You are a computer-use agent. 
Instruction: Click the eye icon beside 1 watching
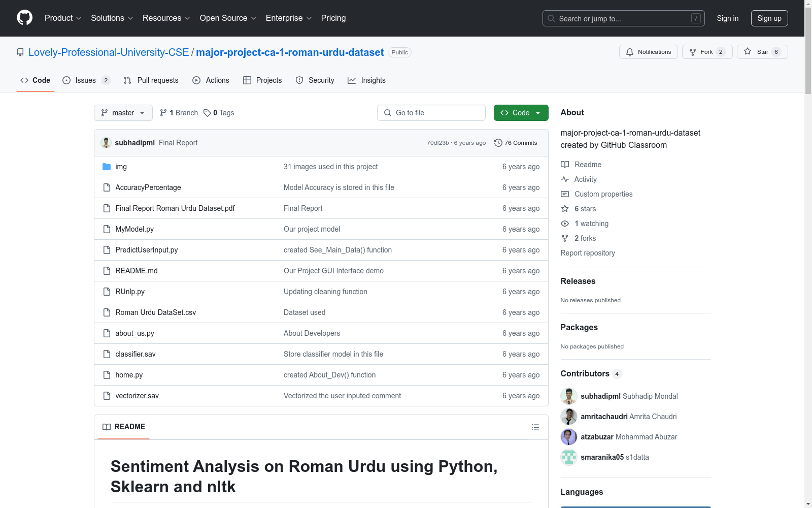click(565, 224)
